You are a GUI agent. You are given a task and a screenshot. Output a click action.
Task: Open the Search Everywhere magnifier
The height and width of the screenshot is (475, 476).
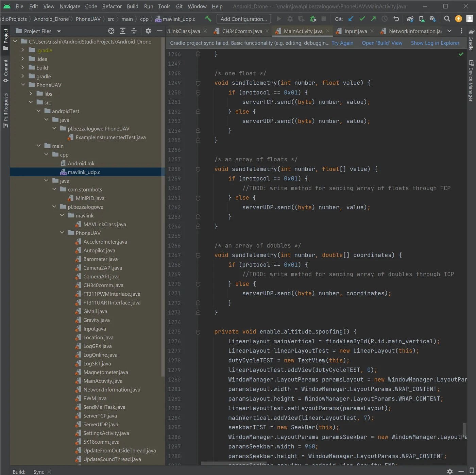pyautogui.click(x=447, y=19)
